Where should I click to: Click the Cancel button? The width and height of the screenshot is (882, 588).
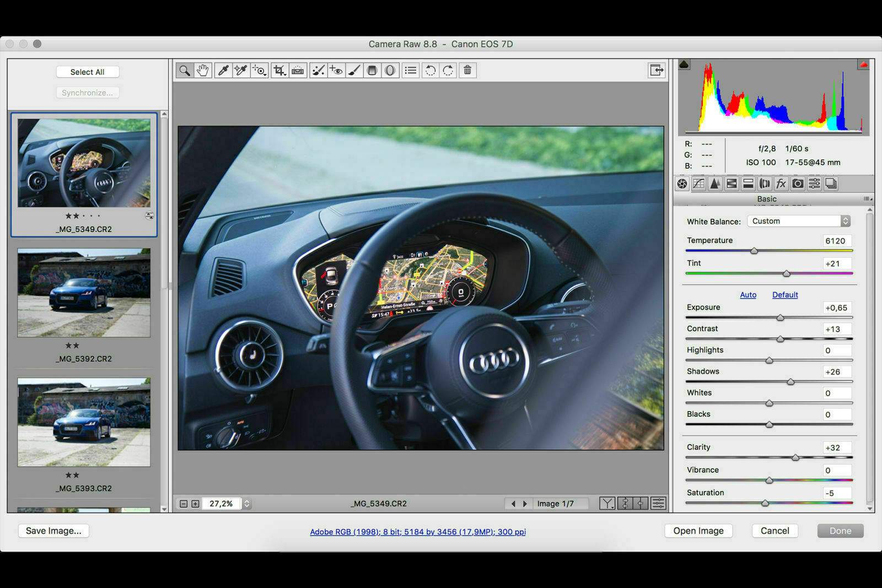point(775,531)
